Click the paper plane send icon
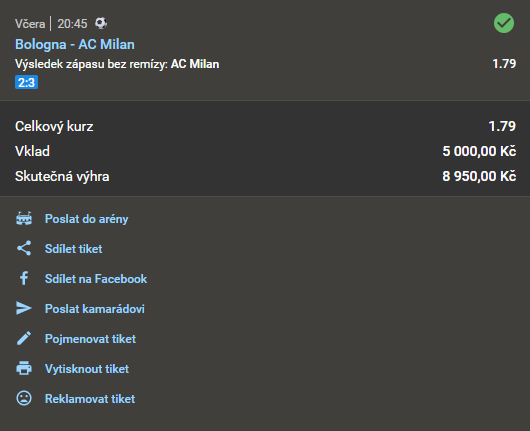The width and height of the screenshot is (530, 431). tap(24, 308)
